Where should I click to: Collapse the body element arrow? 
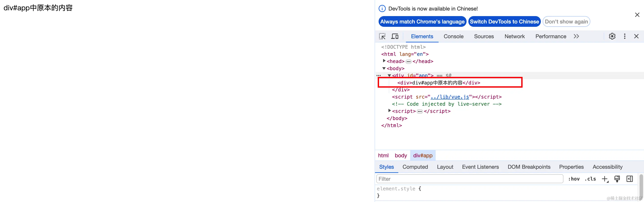(384, 68)
